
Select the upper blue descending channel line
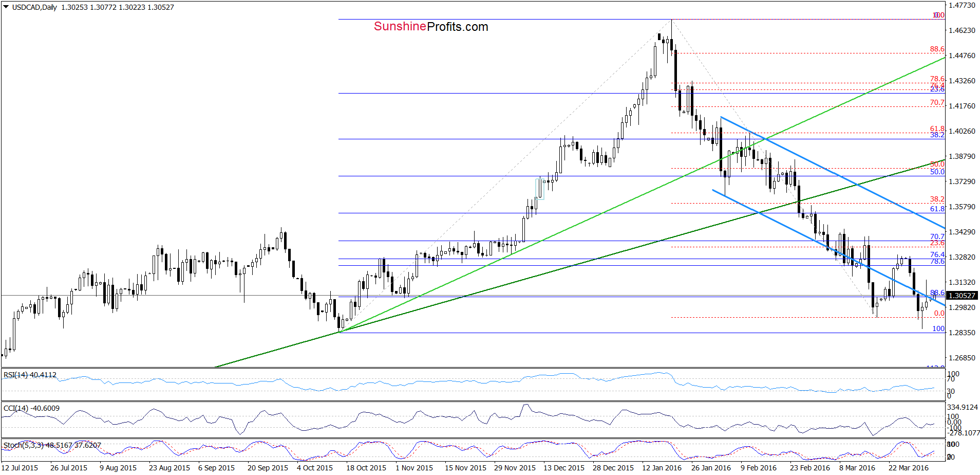(x=832, y=172)
